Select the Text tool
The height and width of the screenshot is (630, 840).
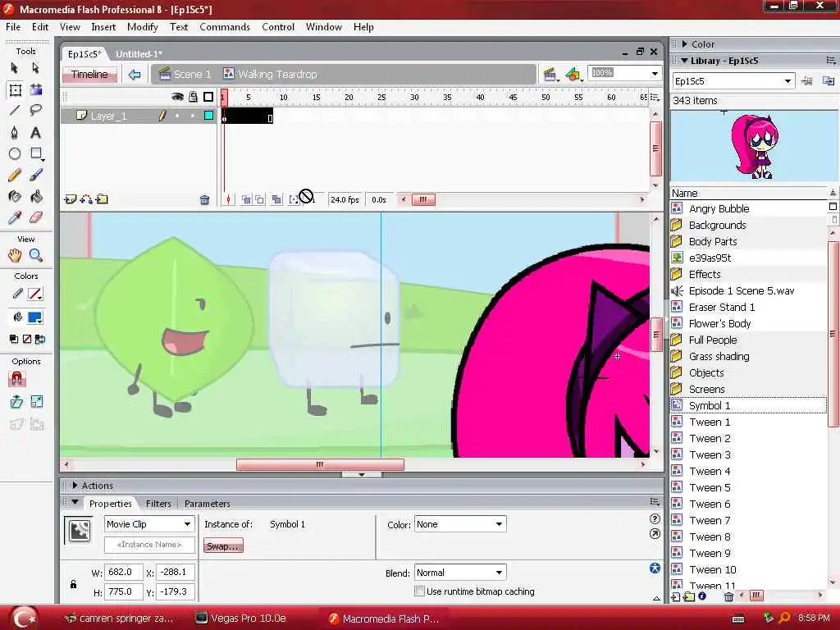click(35, 132)
